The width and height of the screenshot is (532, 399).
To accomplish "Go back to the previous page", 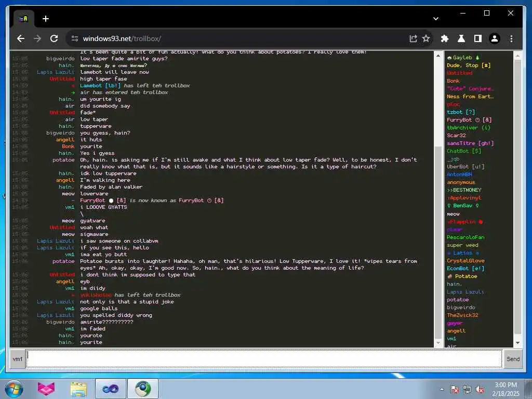I will (x=21, y=38).
